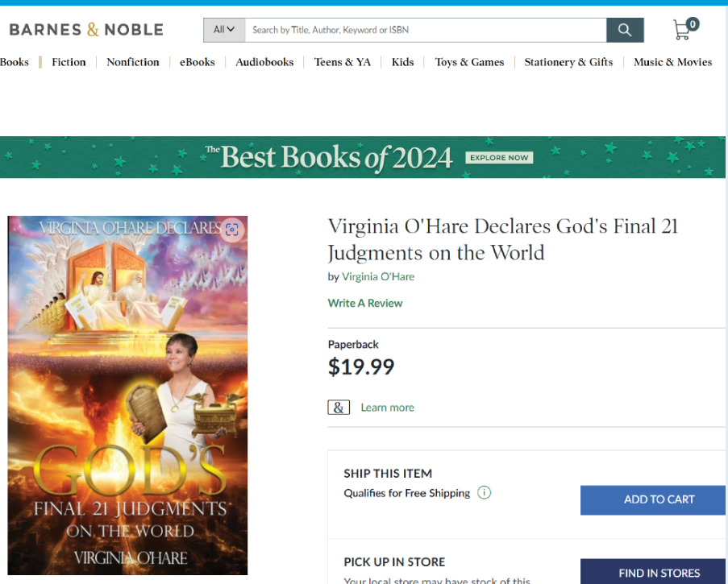Click the free shipping info icon

pos(484,493)
